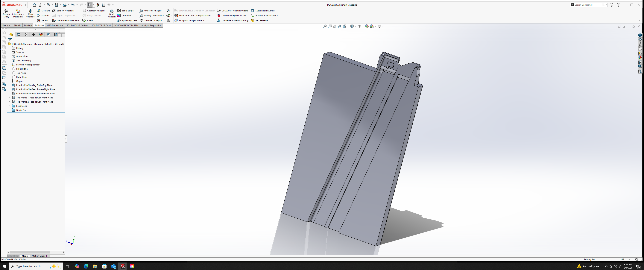Open the Design Study tool
This screenshot has height=270, width=644.
[6, 14]
